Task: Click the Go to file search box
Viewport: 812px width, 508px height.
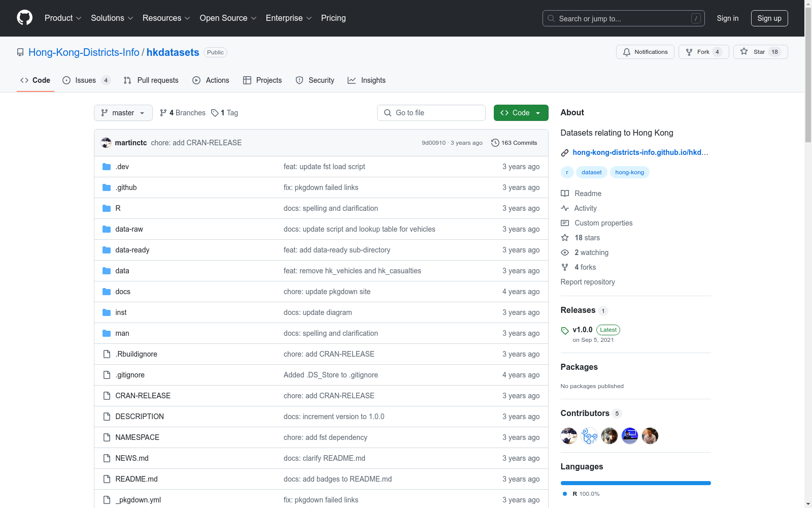Action: click(431, 113)
